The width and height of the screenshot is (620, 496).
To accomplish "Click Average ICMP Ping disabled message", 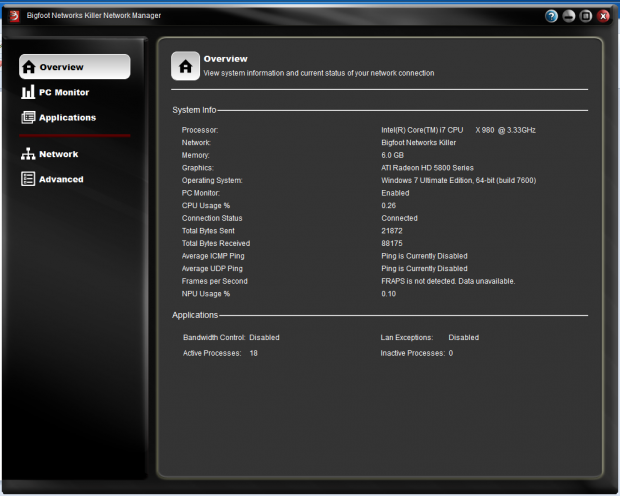I will pos(424,256).
